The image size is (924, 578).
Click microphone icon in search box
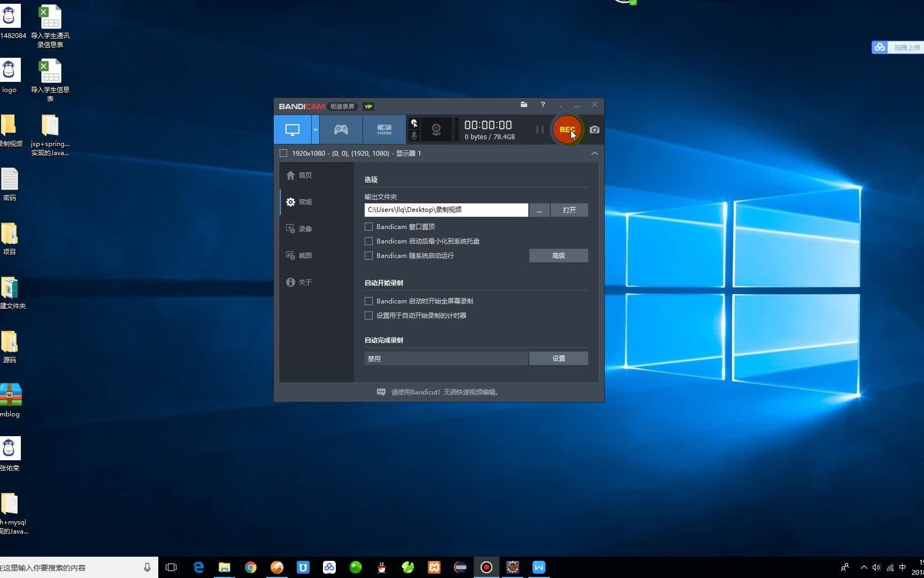(147, 567)
